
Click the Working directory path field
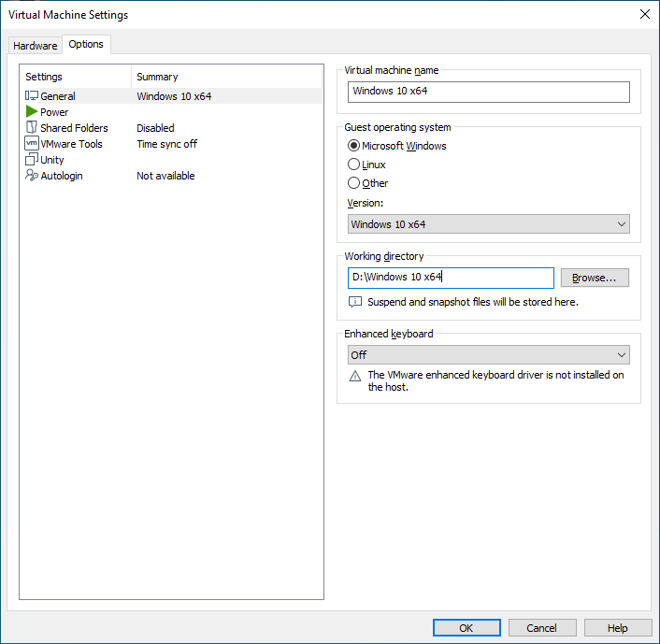point(450,278)
